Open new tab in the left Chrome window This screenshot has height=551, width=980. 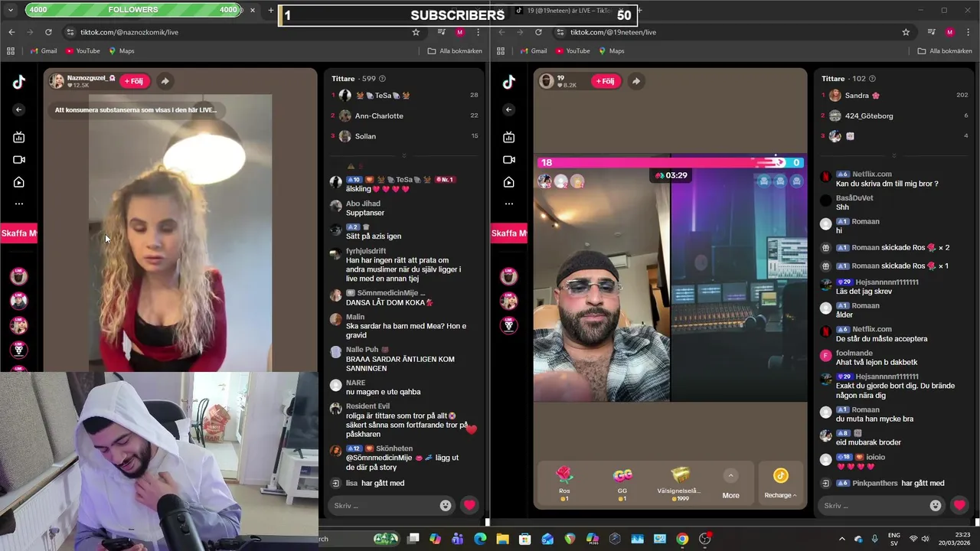point(270,11)
